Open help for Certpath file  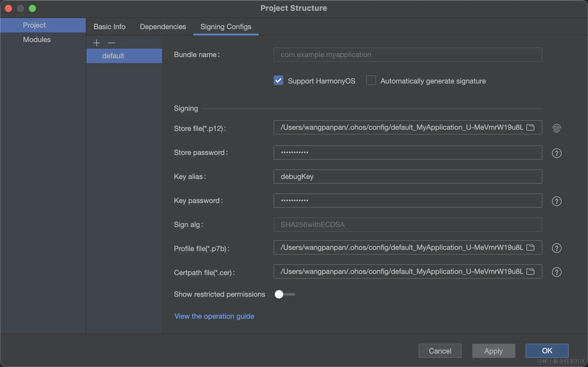tap(556, 272)
